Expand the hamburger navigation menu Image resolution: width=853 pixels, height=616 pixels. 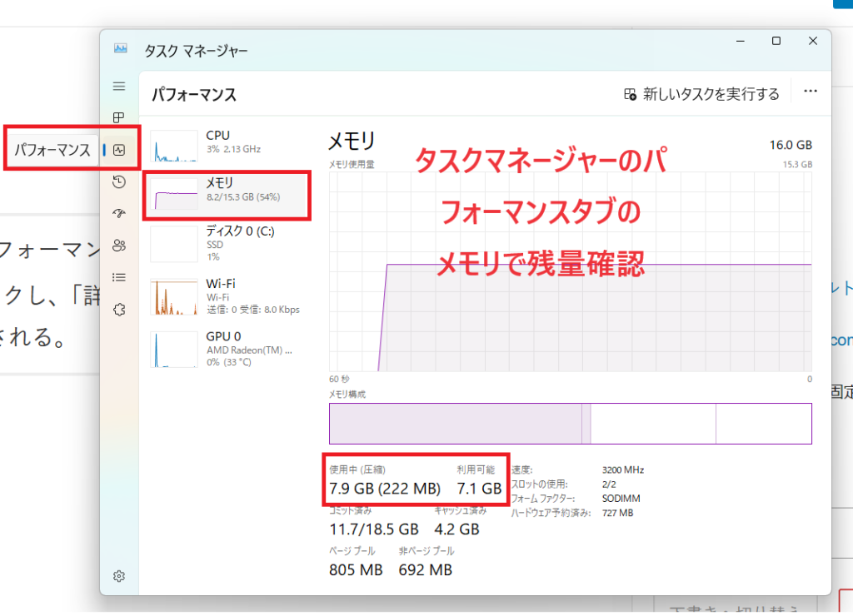[119, 87]
